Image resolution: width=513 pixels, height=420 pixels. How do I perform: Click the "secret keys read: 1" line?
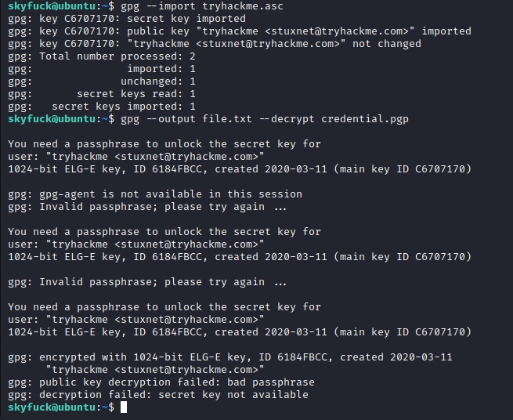[135, 94]
